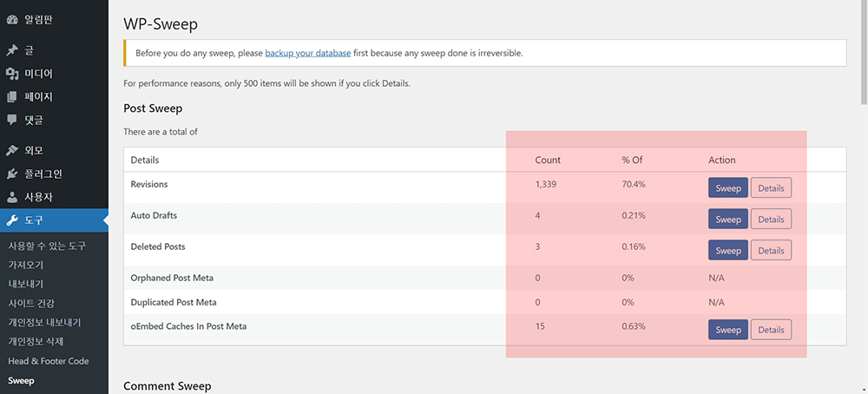Image resolution: width=868 pixels, height=394 pixels.
Task: Sweep oEmbed Caches In Post Meta
Action: click(x=728, y=329)
